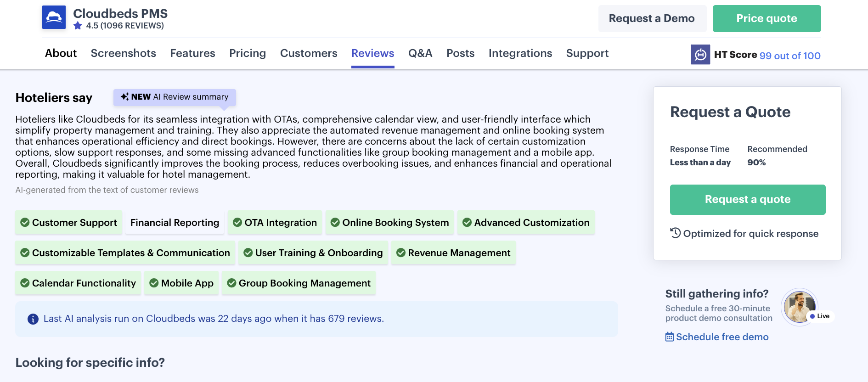Select the Calendar Functionality tag label
The image size is (868, 382).
(84, 283)
